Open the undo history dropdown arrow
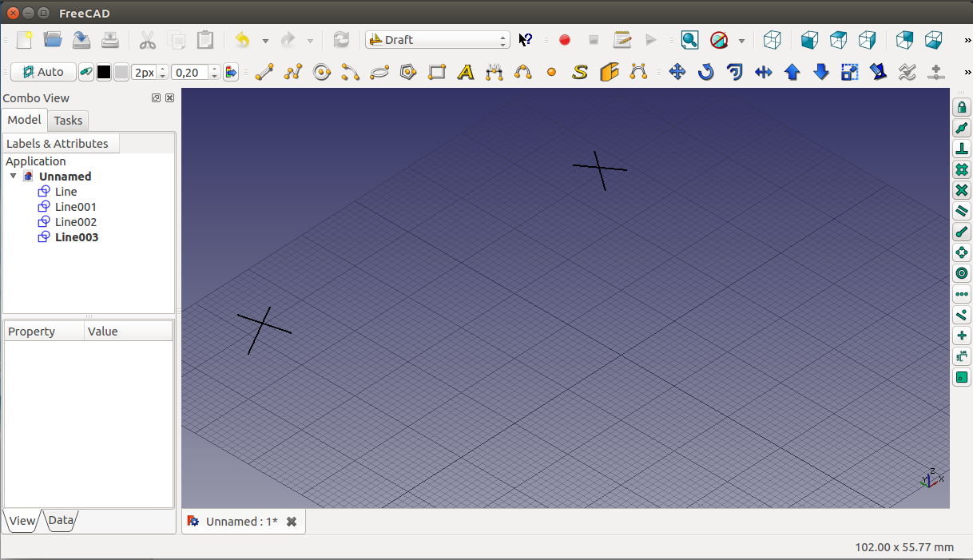This screenshot has height=560, width=973. [x=265, y=41]
